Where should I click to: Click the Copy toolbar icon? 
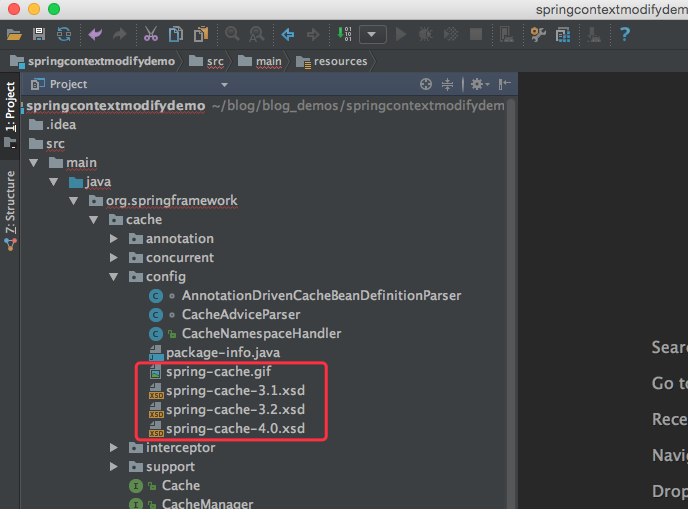[x=176, y=34]
